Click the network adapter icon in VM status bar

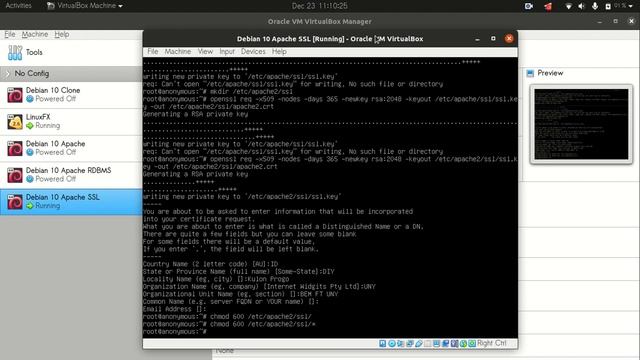point(410,343)
